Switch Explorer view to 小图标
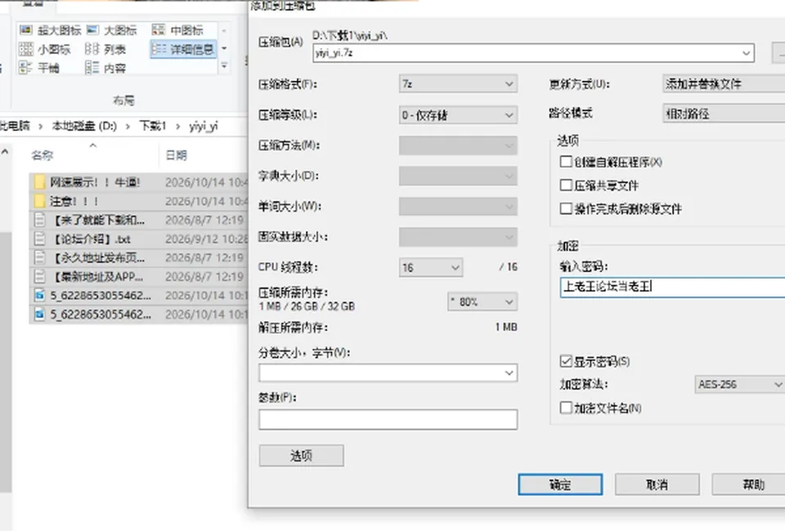The width and height of the screenshot is (785, 532). [x=45, y=49]
